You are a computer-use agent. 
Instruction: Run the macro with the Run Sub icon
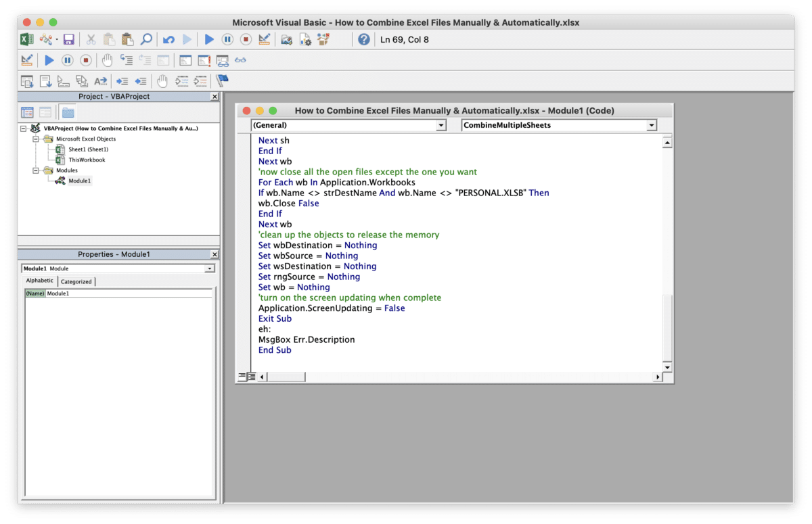(x=210, y=39)
